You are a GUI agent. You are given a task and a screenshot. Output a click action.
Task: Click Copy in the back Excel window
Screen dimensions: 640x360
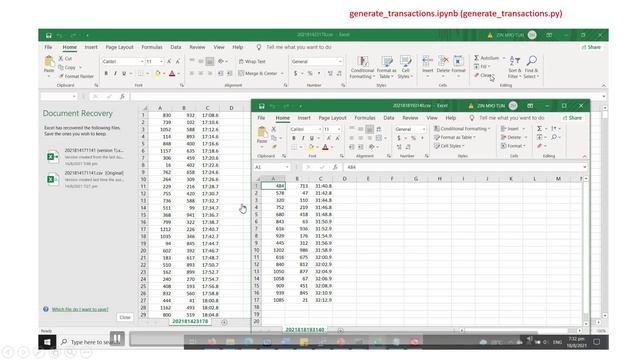click(x=68, y=67)
